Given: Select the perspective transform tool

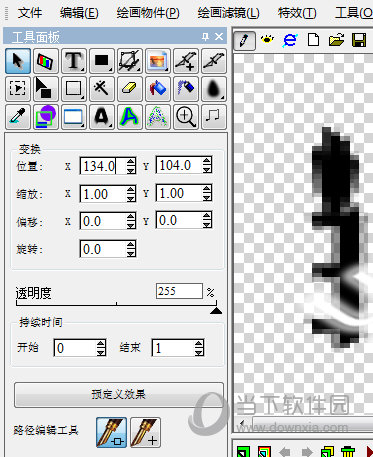Looking at the screenshot, I should point(130,61).
